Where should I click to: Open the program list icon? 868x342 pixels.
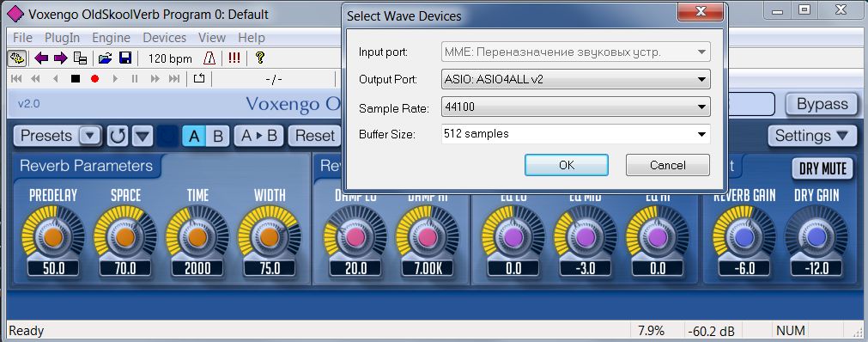click(x=80, y=58)
